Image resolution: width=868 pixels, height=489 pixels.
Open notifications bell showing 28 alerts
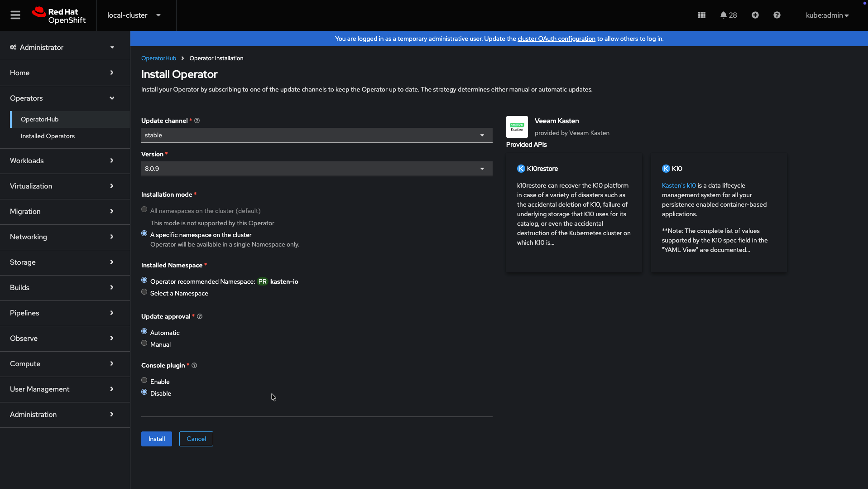tap(728, 15)
